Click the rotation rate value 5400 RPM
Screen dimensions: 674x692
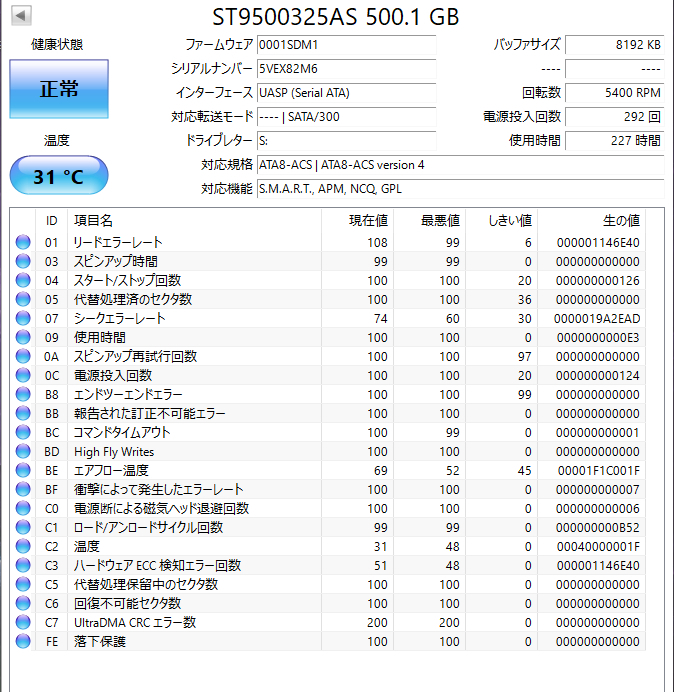[614, 93]
